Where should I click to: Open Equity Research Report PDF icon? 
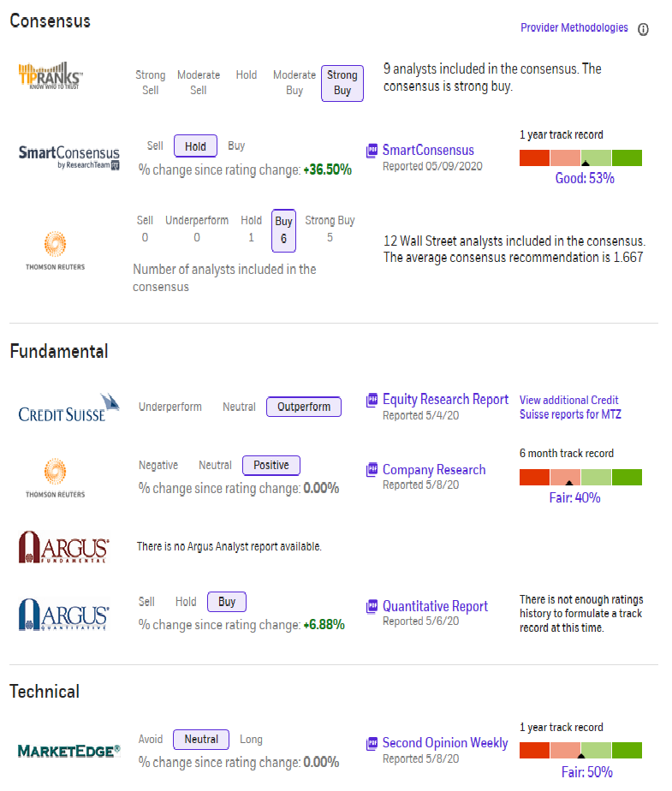pos(372,400)
